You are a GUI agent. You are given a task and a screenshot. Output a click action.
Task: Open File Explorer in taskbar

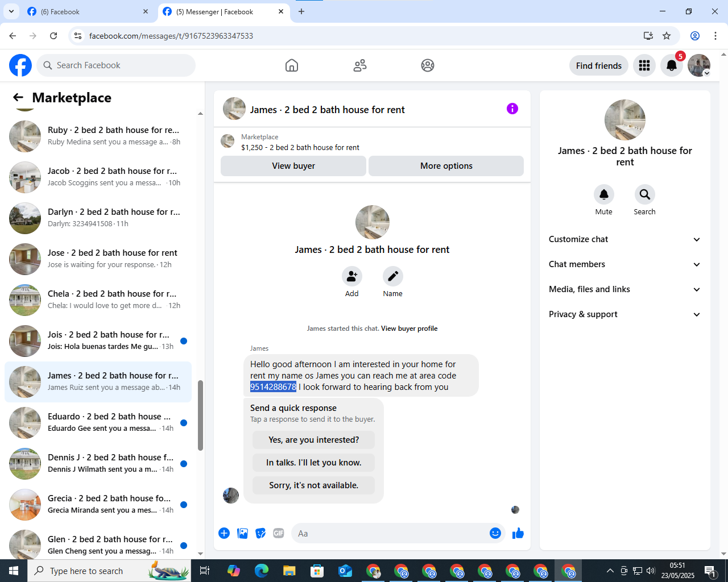click(x=289, y=571)
